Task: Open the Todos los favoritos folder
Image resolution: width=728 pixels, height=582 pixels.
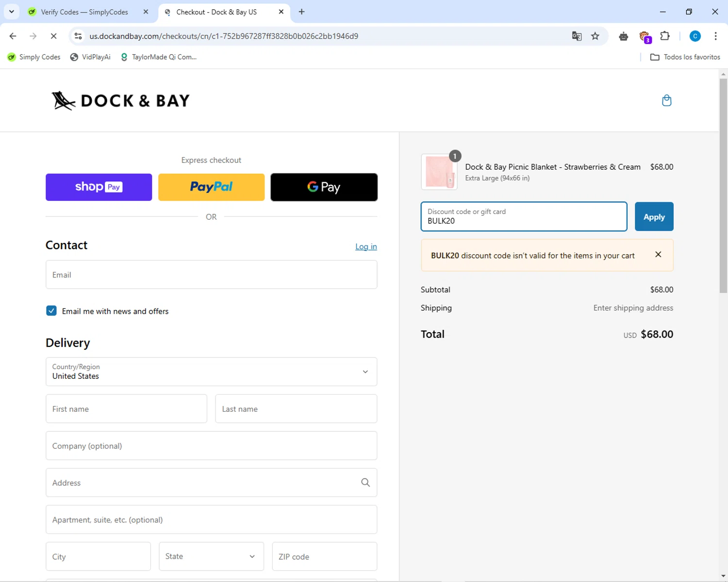Action: click(x=685, y=57)
